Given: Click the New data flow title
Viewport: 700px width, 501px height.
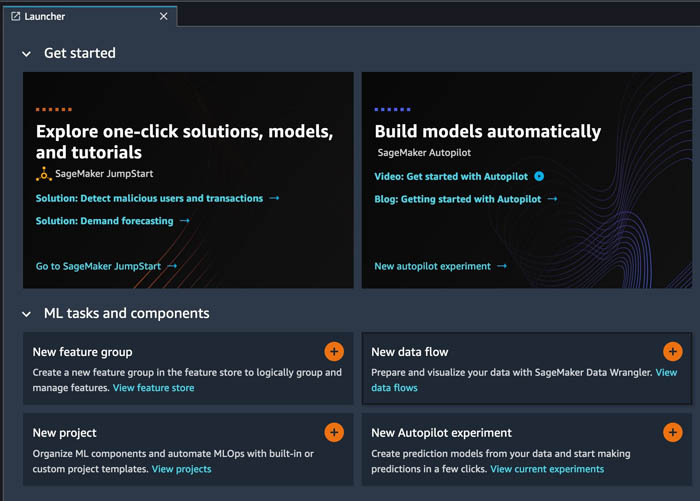Looking at the screenshot, I should [x=409, y=352].
